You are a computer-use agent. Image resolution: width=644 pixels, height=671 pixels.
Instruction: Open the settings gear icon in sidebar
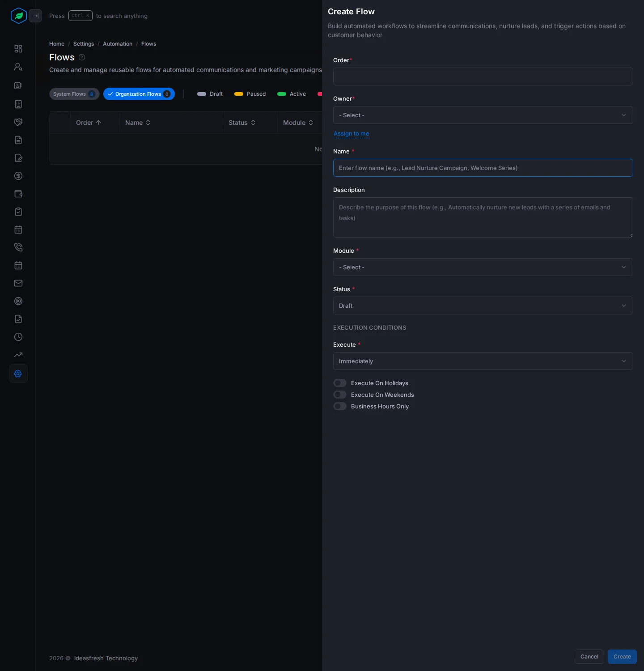(x=18, y=374)
